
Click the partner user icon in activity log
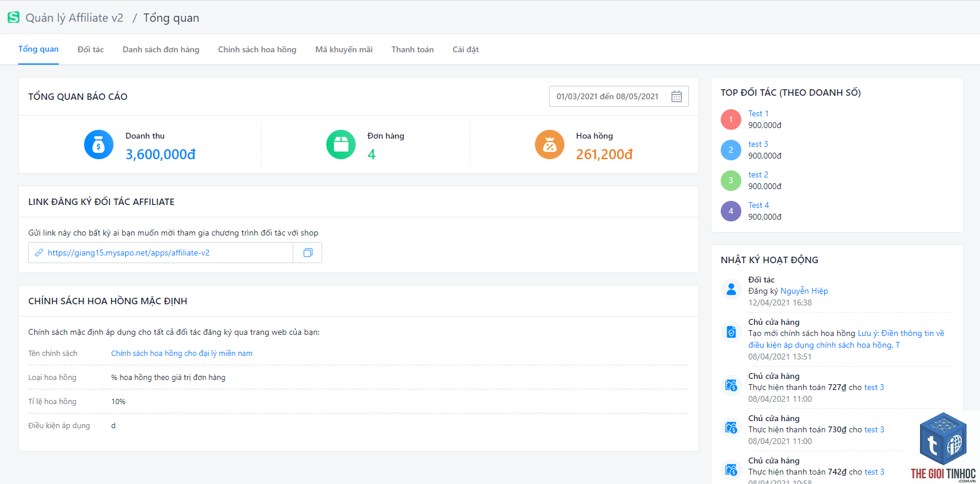click(x=731, y=289)
